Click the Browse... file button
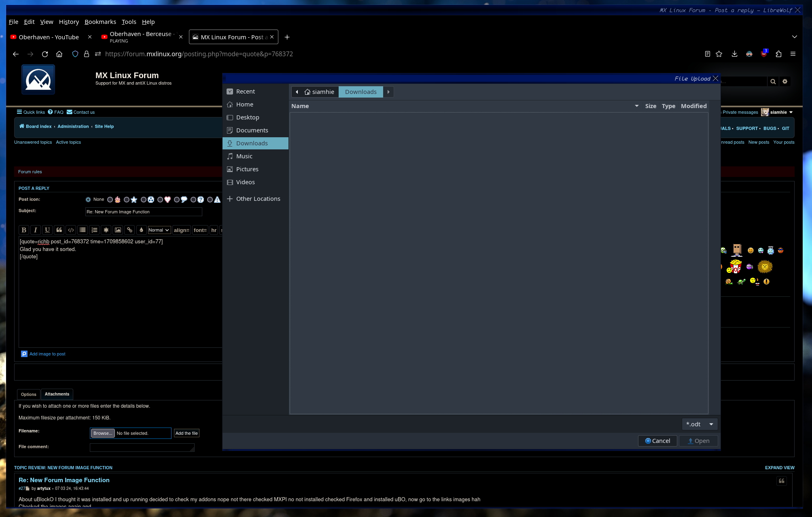Viewport: 812px width, 517px height. (103, 433)
